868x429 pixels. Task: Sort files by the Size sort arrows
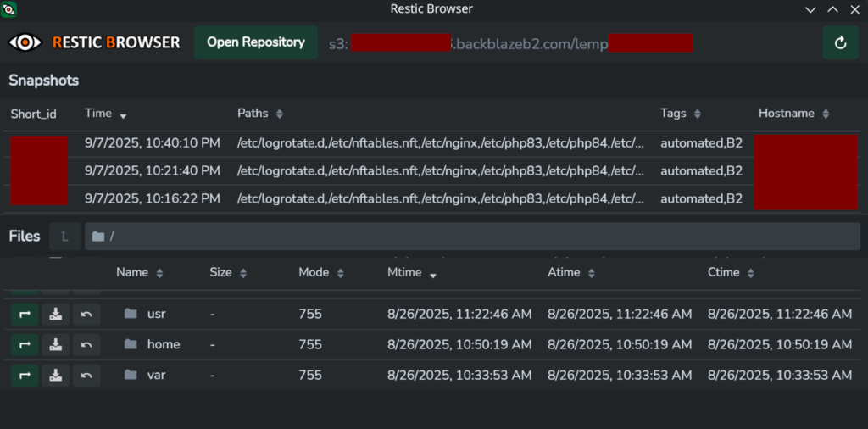tap(243, 273)
